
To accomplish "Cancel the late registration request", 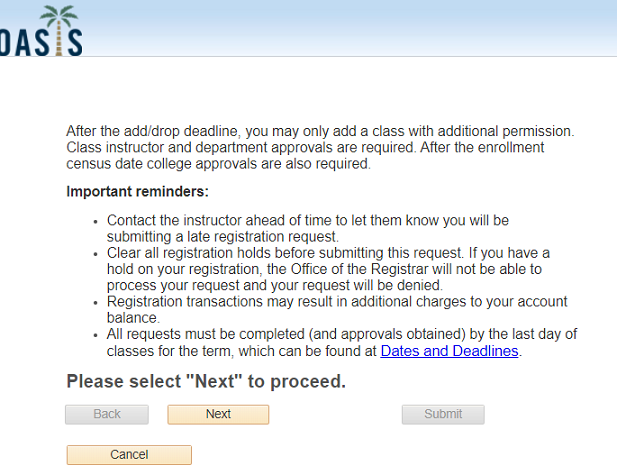I will 129,455.
